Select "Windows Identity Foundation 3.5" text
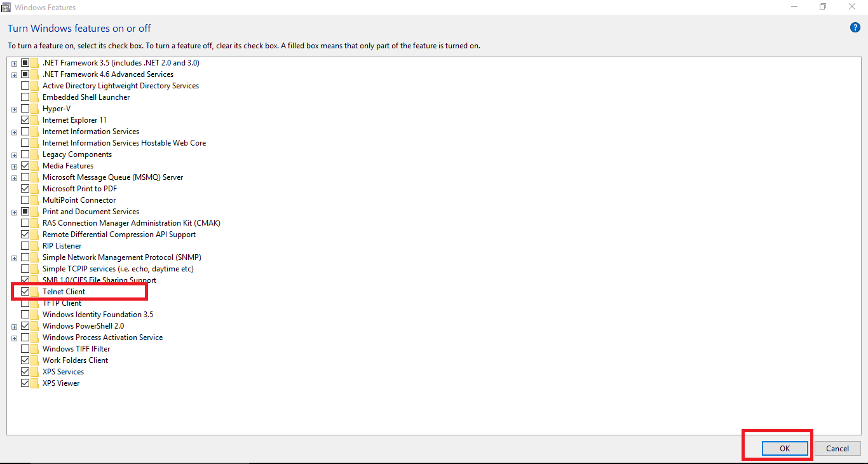868x464 pixels. [x=98, y=315]
